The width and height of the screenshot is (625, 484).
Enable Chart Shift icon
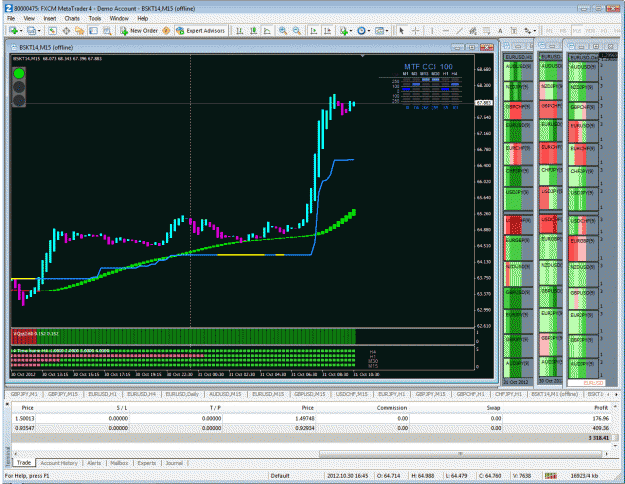pyautogui.click(x=327, y=31)
